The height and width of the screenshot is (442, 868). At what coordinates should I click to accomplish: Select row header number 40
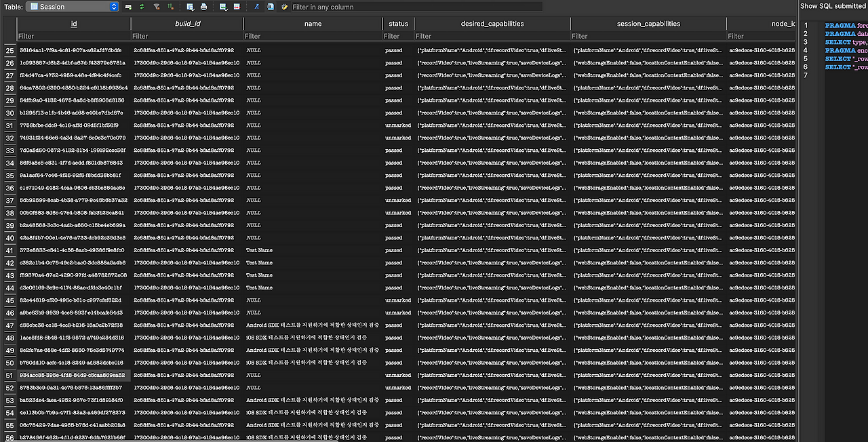[x=9, y=238]
